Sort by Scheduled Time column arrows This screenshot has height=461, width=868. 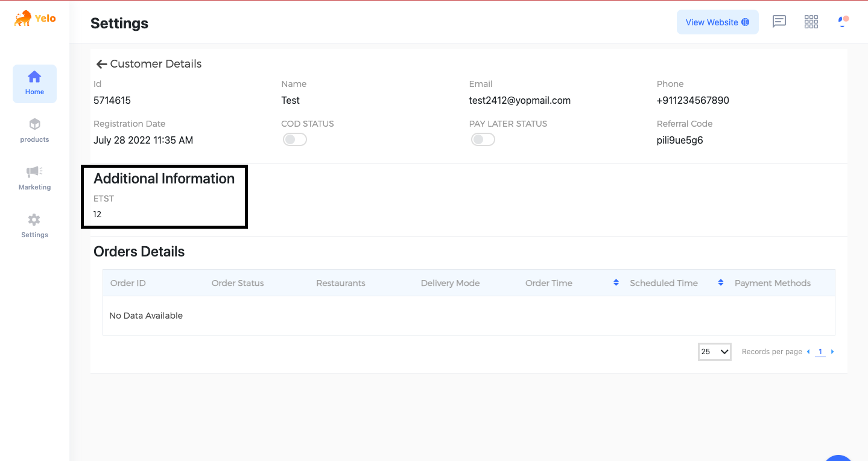coord(721,282)
